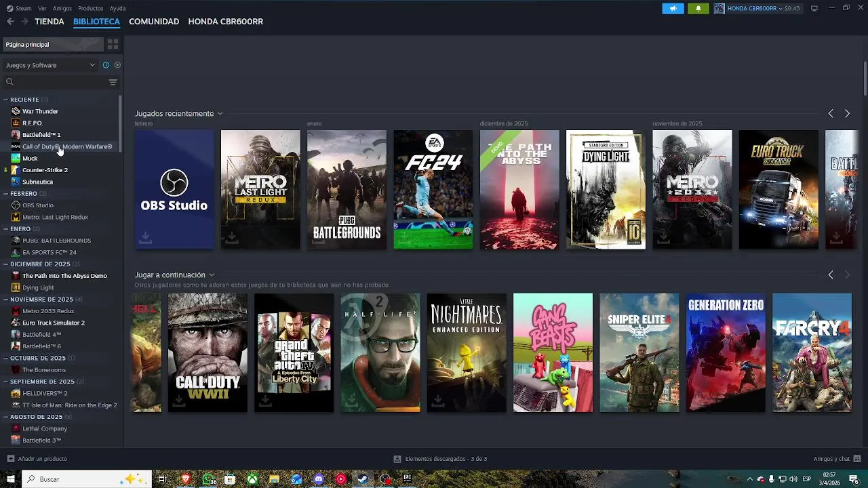Open the Metro Last Light Redux cover
Screen dimensions: 868x488
(260, 190)
